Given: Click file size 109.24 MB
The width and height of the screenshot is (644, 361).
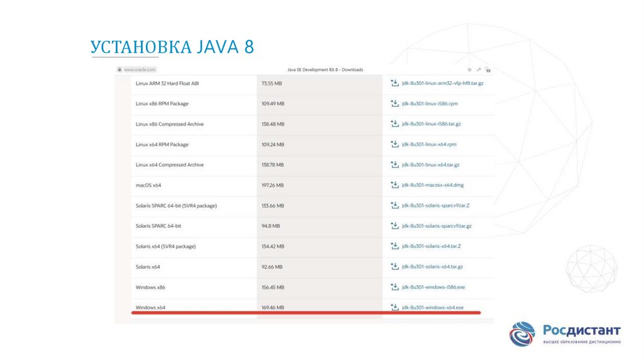Looking at the screenshot, I should click(273, 145).
